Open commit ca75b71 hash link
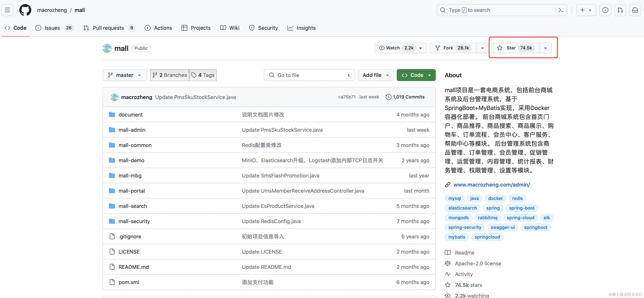The height and width of the screenshot is (298, 644). coord(347,97)
